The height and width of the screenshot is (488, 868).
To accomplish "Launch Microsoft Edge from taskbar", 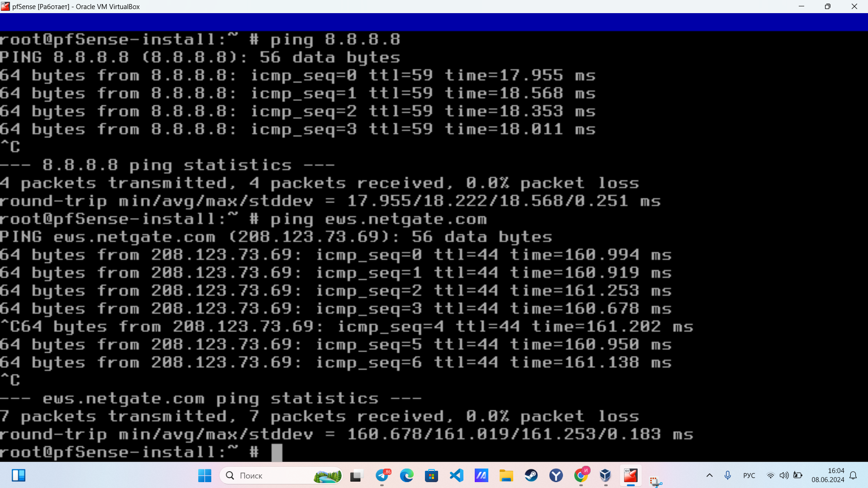I will point(407,475).
